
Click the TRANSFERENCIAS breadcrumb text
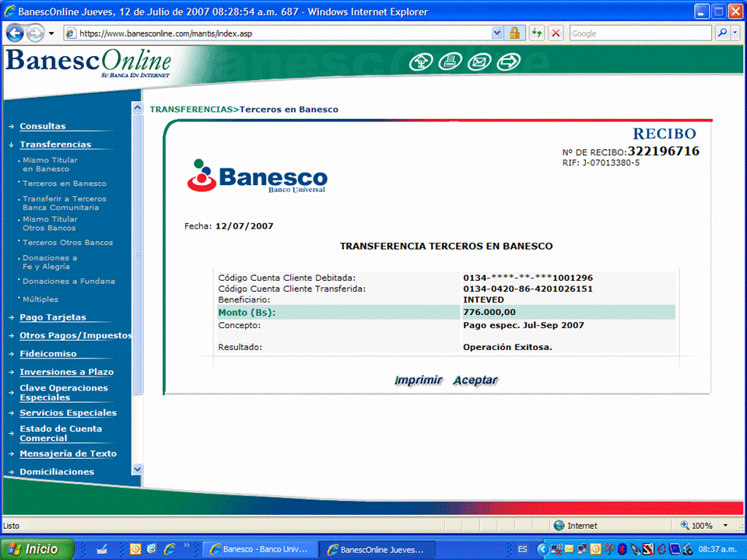click(x=191, y=110)
